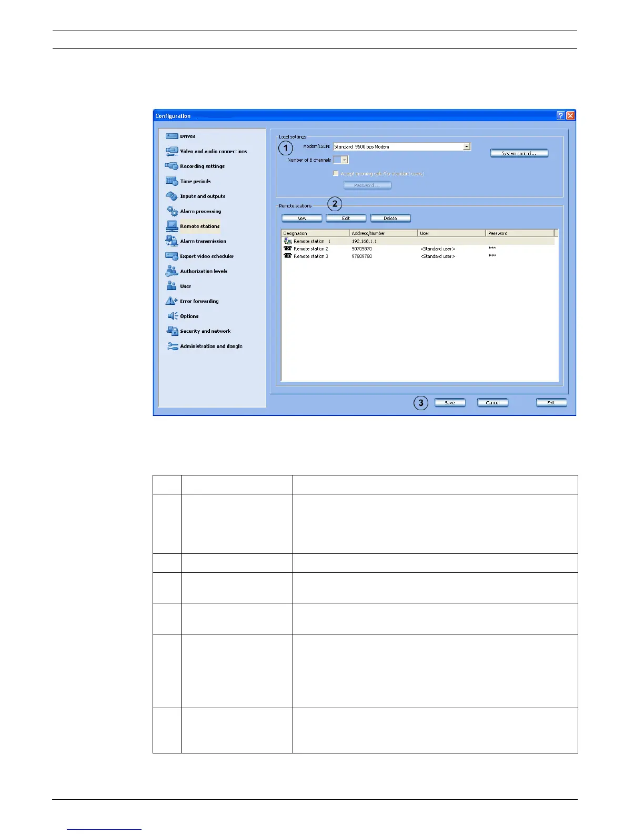Sort by Designation column header

(315, 233)
